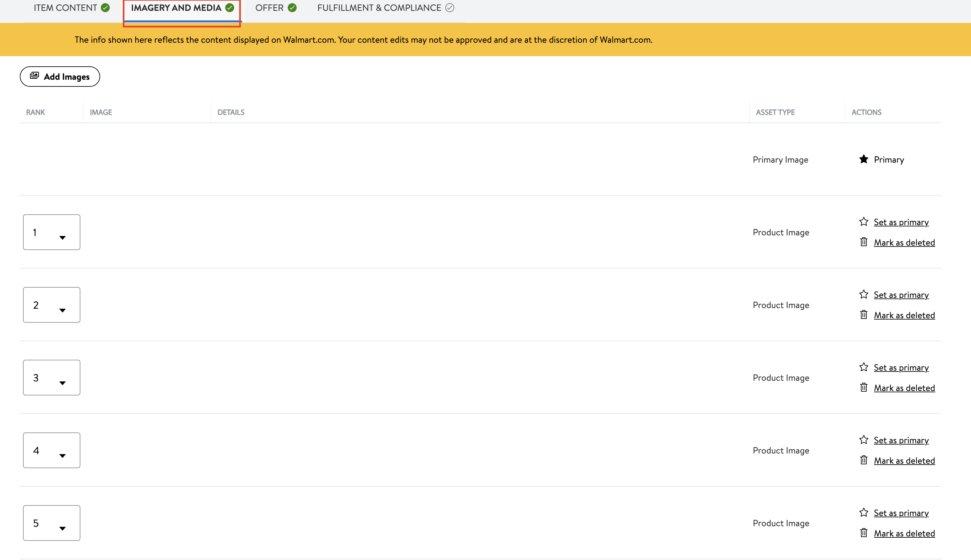
Task: Mark rank 5 image as deleted
Action: pos(904,534)
